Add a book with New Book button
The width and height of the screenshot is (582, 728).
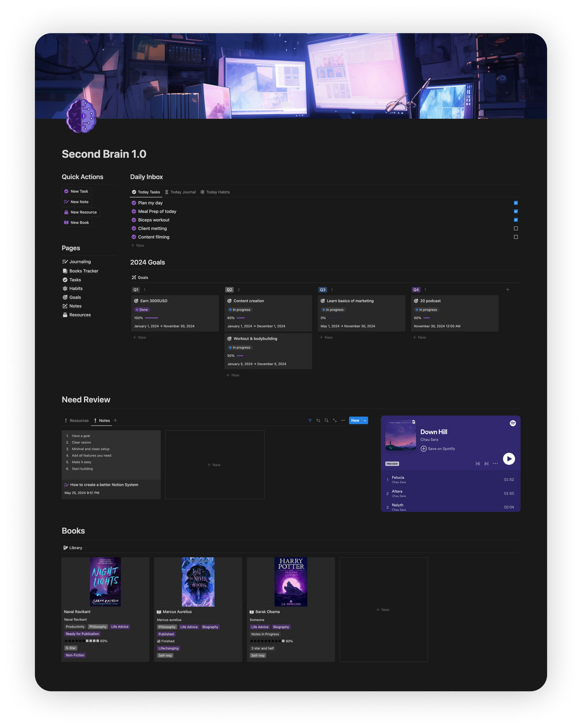[x=77, y=222]
